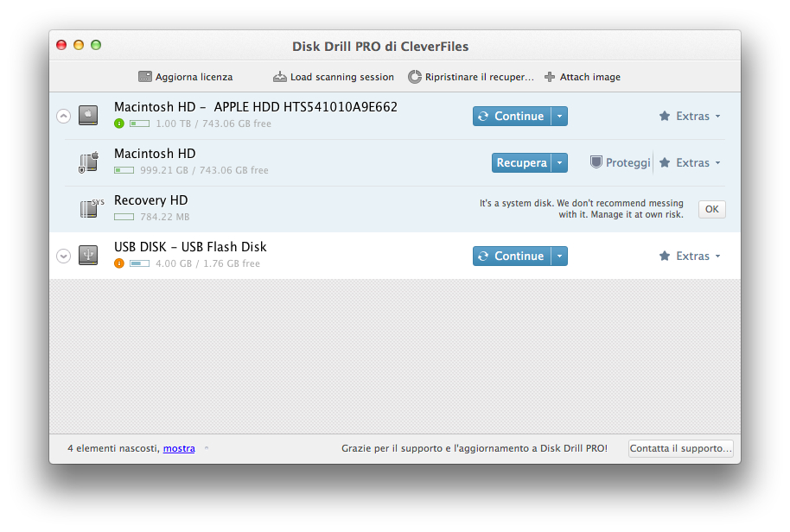Open Extras for USB DISK

coord(689,256)
